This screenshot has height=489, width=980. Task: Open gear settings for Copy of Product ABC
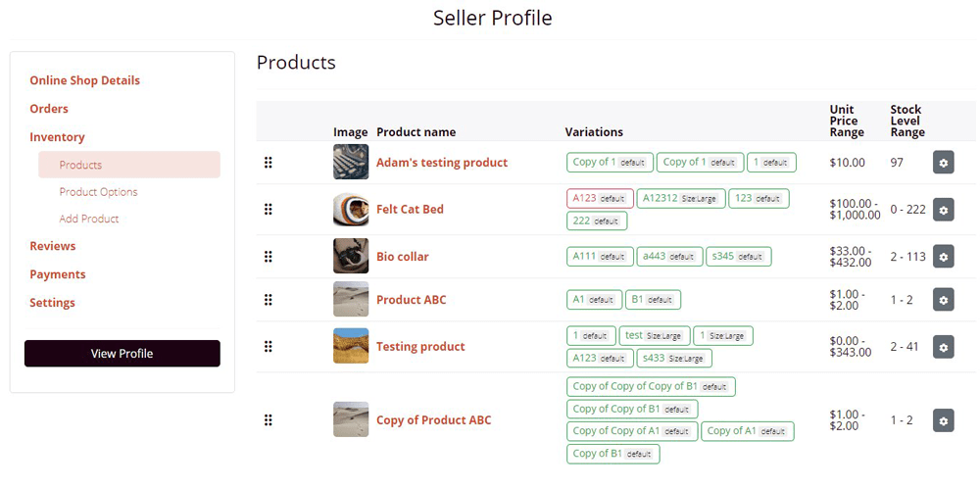tap(943, 420)
